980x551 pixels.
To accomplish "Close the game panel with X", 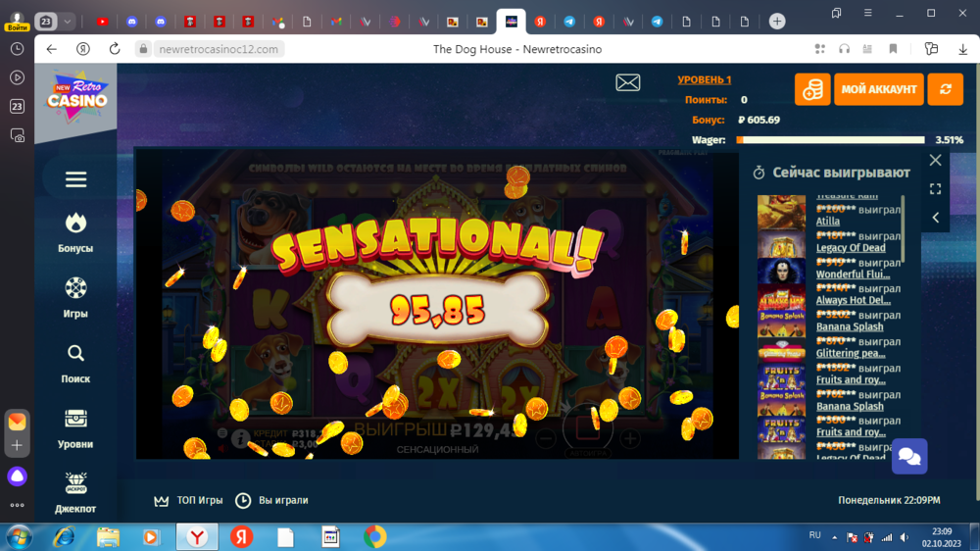I will pos(935,160).
